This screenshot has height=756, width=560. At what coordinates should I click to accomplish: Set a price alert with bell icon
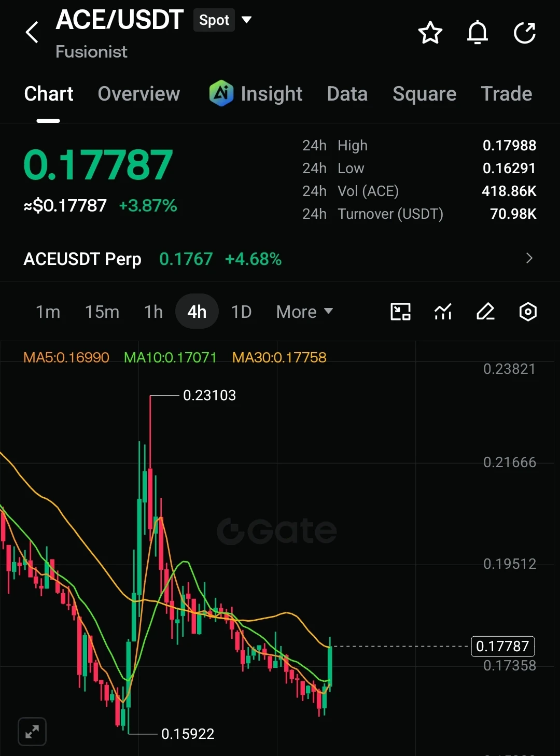[478, 33]
